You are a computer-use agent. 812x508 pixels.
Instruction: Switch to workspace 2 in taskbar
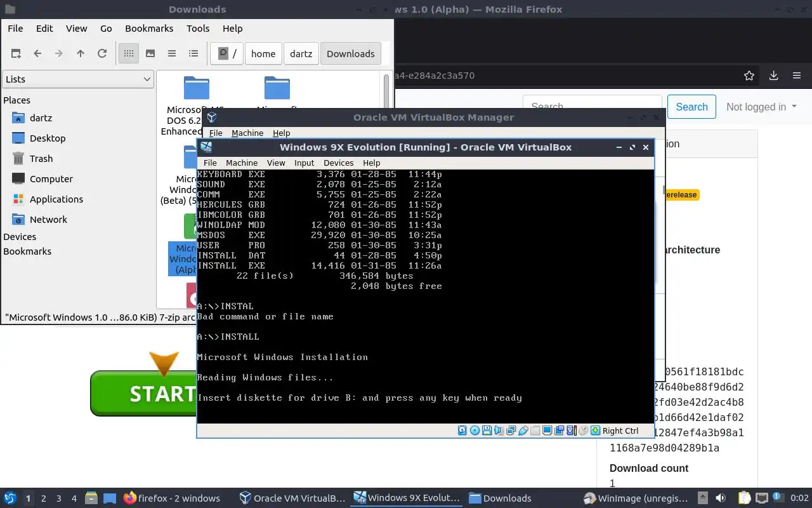(43, 498)
